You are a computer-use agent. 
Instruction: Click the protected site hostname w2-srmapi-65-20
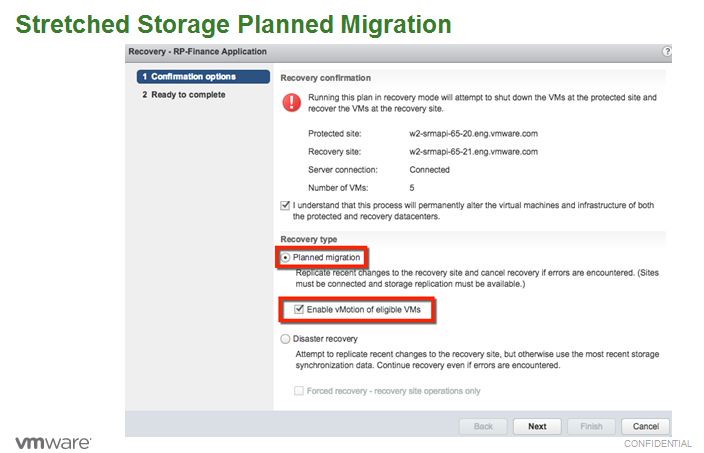coord(473,133)
